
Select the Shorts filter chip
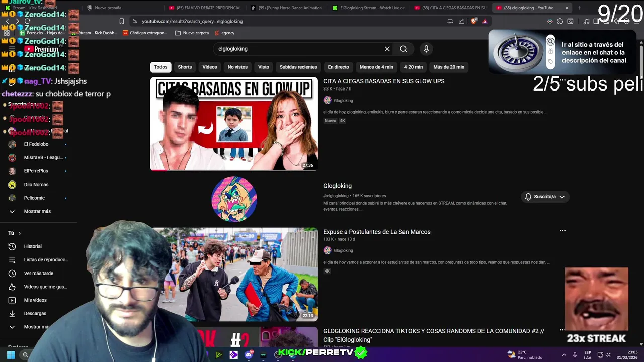pos(185,67)
